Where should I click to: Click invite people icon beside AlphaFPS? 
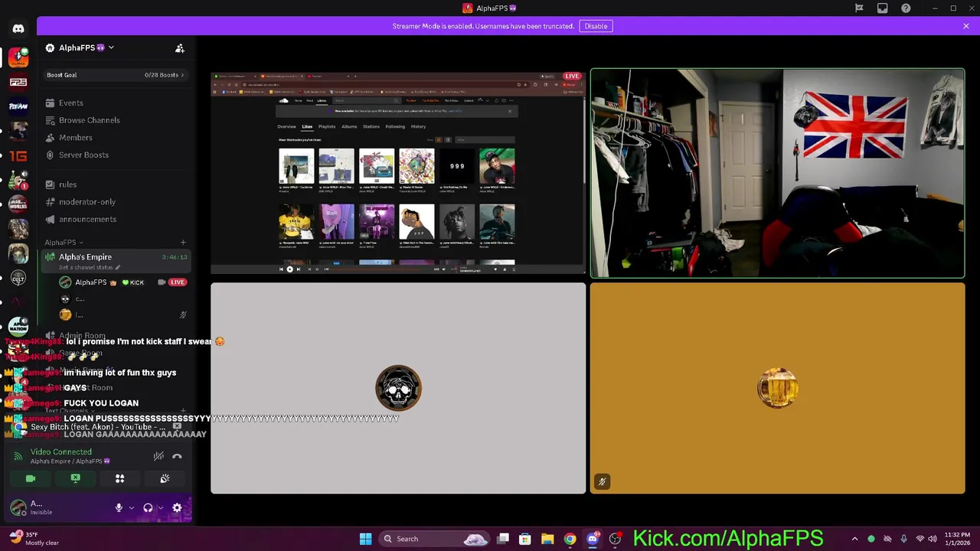pos(180,48)
